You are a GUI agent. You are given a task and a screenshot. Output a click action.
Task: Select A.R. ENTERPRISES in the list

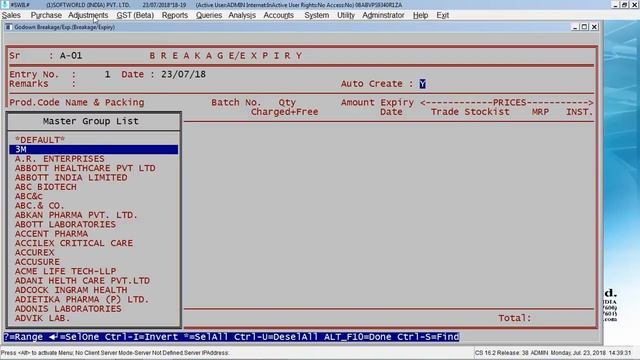click(93, 159)
